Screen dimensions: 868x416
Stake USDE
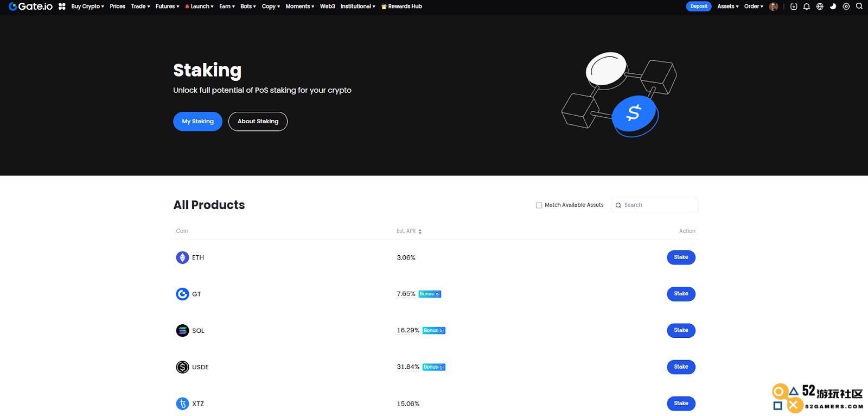(x=681, y=367)
